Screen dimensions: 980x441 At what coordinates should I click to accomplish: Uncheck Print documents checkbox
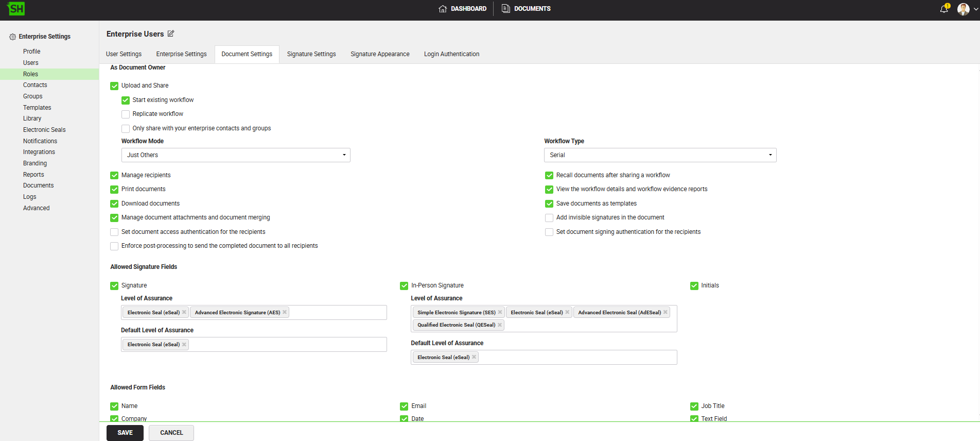[x=114, y=190]
